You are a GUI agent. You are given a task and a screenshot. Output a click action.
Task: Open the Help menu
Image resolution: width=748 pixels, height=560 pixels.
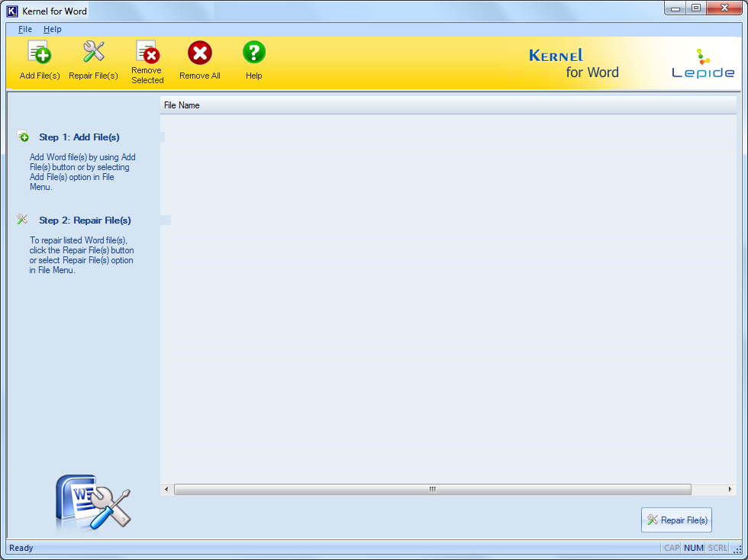(53, 29)
